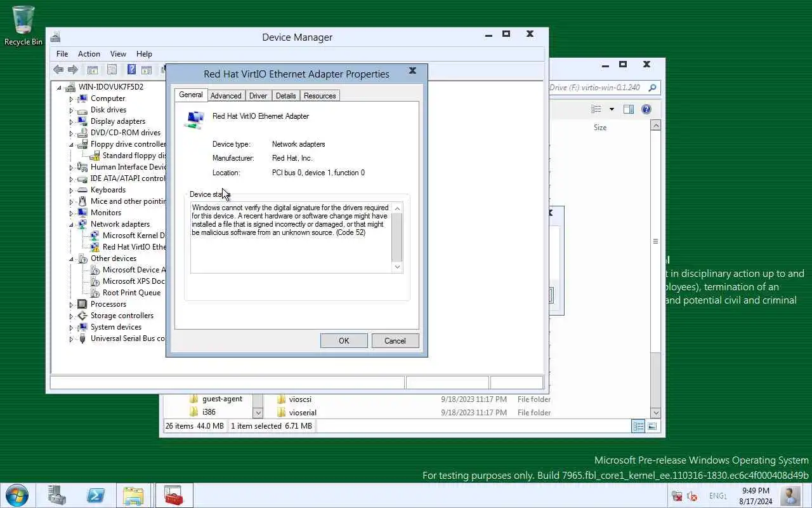Viewport: 812px width, 508px height.
Task: Click the network status tray icon
Action: 677,496
